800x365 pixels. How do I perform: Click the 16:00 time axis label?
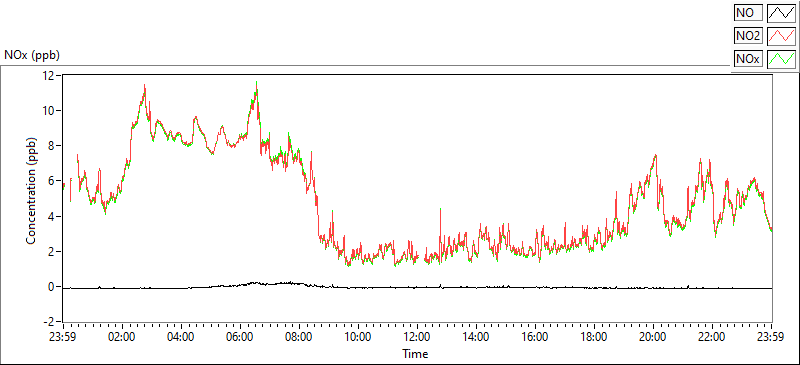tap(535, 337)
